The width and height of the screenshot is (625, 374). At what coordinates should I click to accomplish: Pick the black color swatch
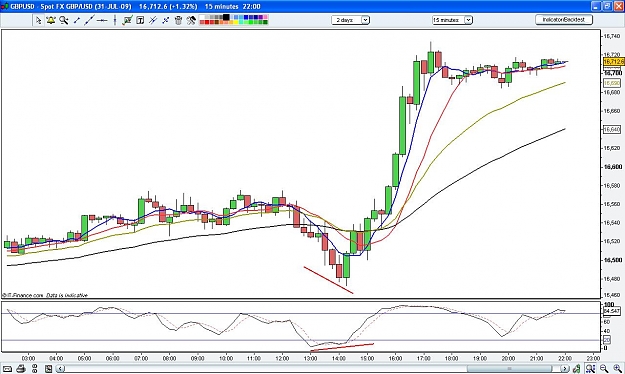226,17
